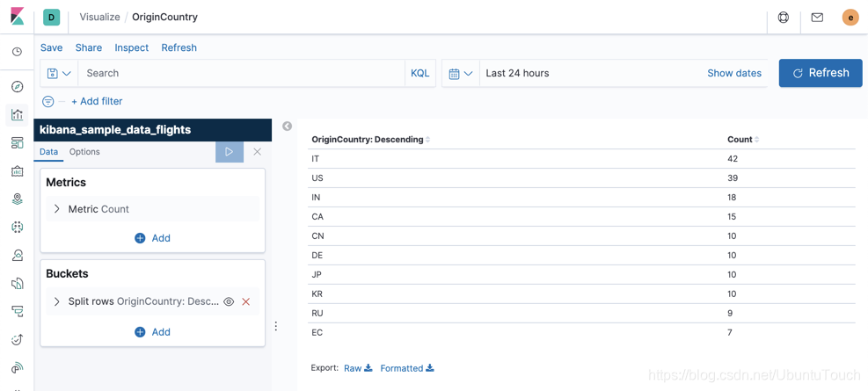The image size is (868, 391).
Task: Click table cell DE
Action: 317,256
